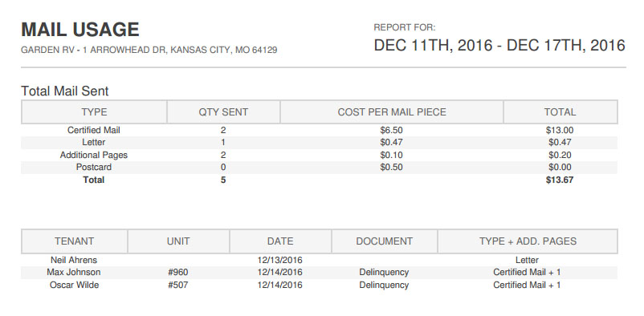Select the COST PER MAIL PIECE header

point(392,112)
